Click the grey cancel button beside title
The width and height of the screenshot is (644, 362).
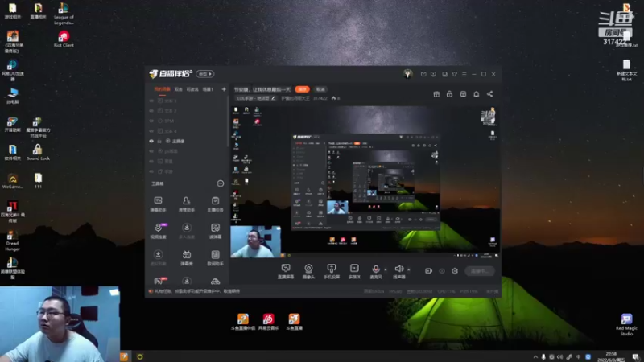(320, 89)
